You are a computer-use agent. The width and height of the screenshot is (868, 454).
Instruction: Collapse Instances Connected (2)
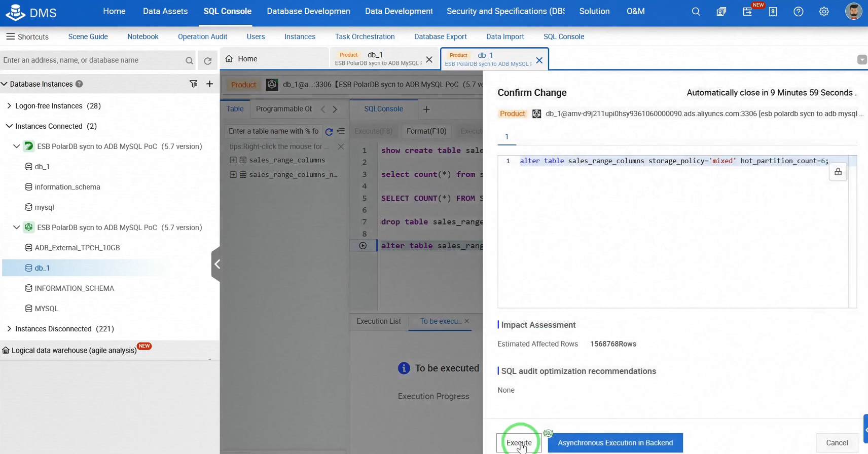[x=9, y=126]
